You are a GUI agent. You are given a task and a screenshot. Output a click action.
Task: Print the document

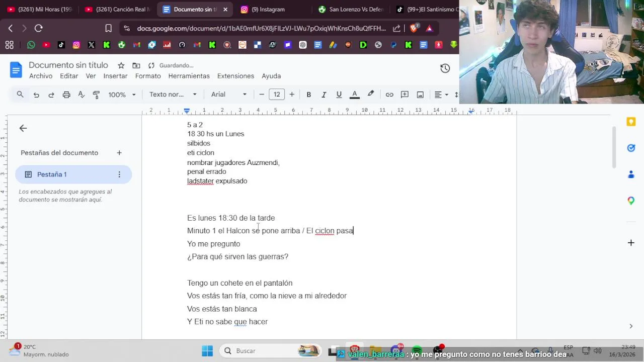66,95
